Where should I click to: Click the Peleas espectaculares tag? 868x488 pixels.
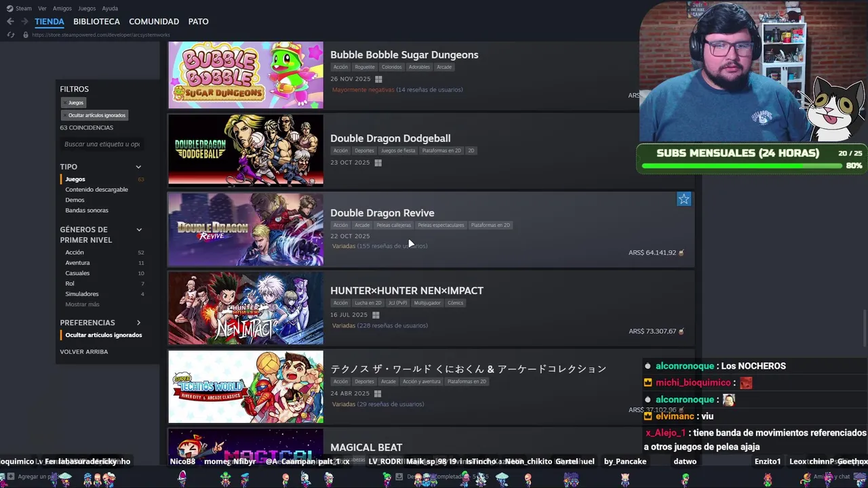[x=441, y=225]
